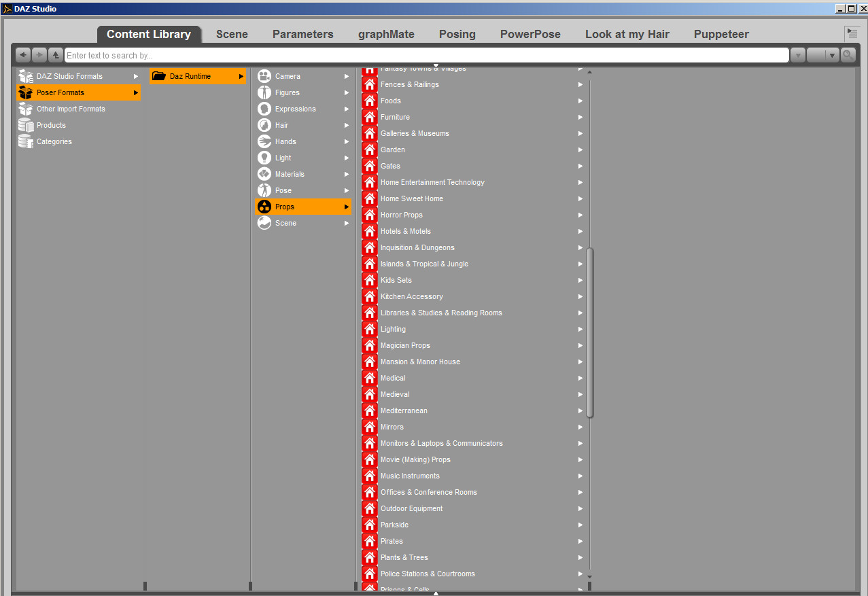This screenshot has height=596, width=868.
Task: Click the scrollbar down arrow in the props list
Action: (589, 577)
